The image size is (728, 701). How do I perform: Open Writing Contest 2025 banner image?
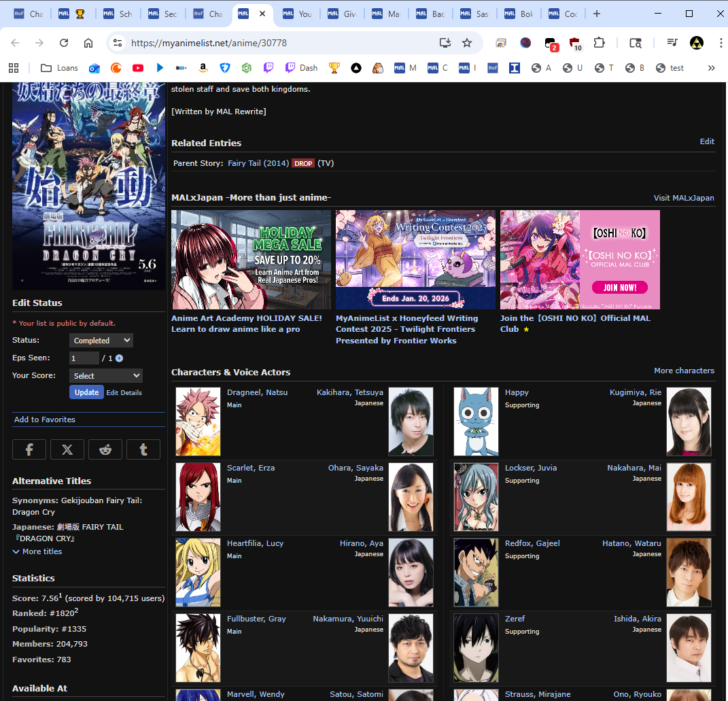pos(415,260)
